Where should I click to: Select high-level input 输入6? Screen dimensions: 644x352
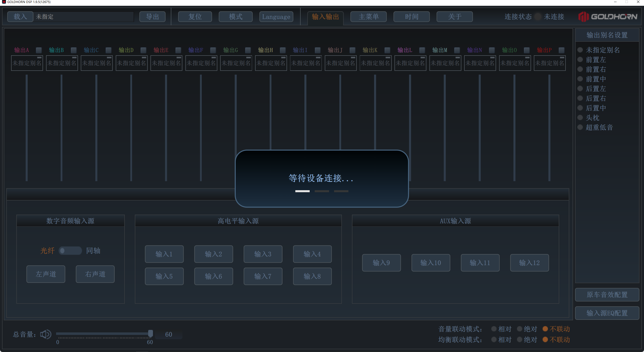(214, 276)
